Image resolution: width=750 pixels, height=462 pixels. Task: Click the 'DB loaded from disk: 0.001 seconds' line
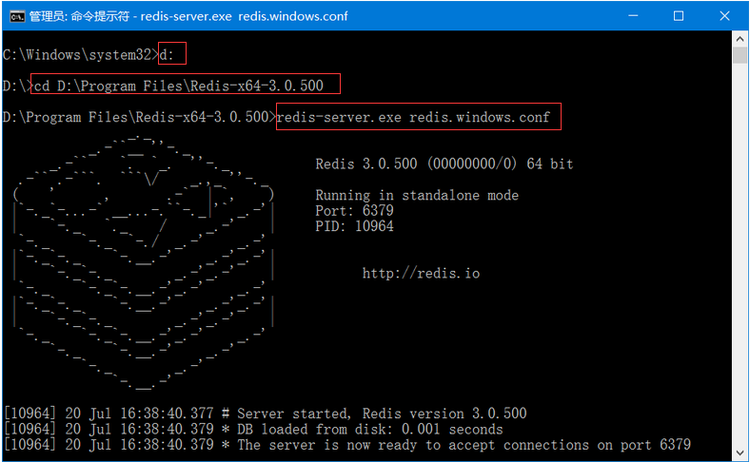(x=254, y=429)
